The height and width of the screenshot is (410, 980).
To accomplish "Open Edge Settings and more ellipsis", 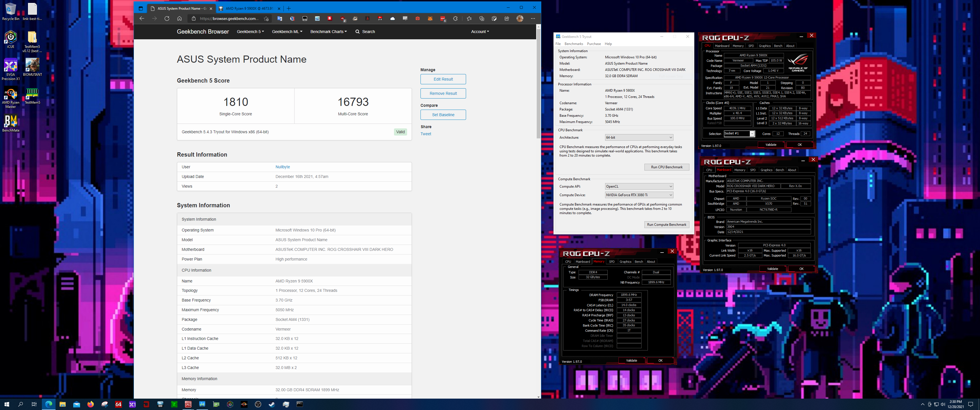I will tap(533, 19).
